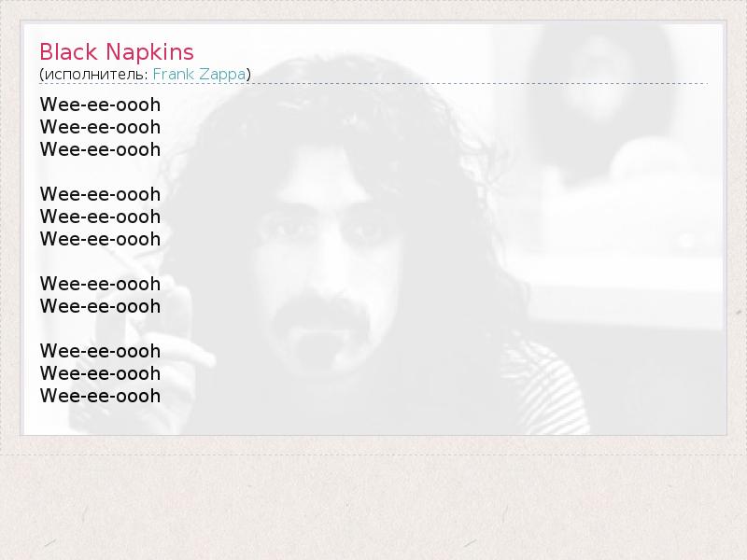The height and width of the screenshot is (560, 747).
Task: Select second Wee-ee-oooh line of first stanza
Action: (x=100, y=127)
